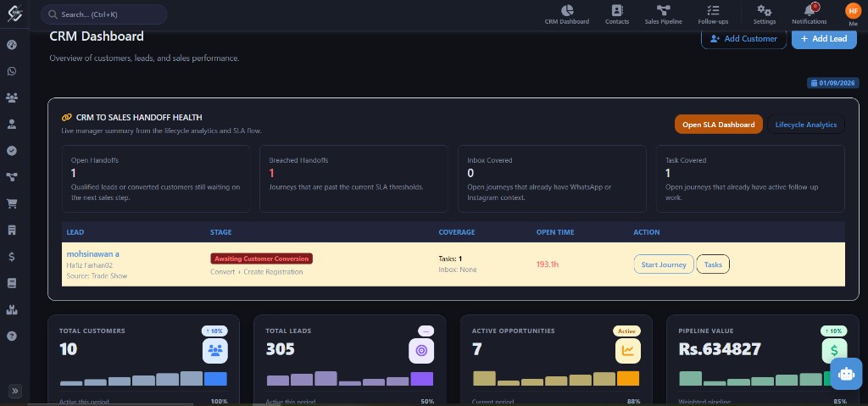
Task: Click the Total Leads target icon
Action: click(x=421, y=351)
